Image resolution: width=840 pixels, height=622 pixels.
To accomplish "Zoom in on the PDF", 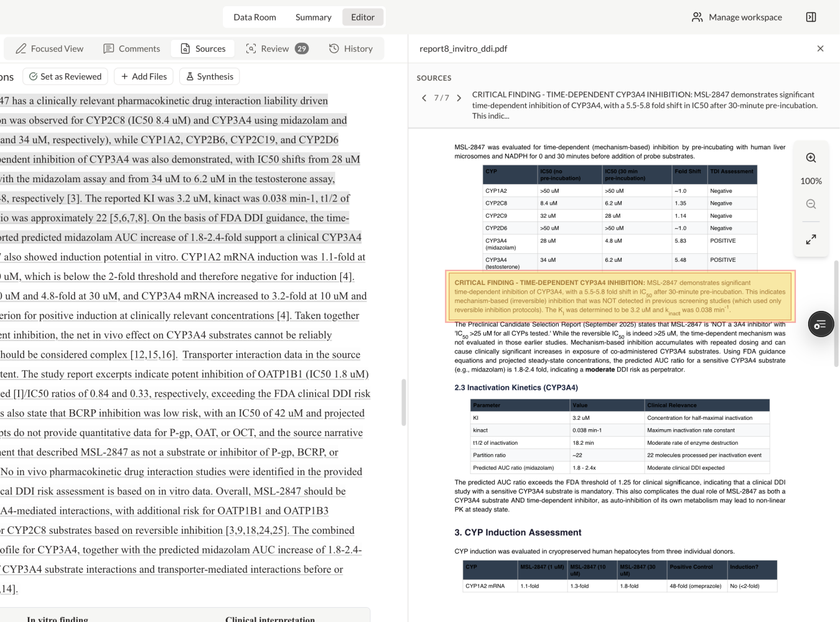I will 811,158.
